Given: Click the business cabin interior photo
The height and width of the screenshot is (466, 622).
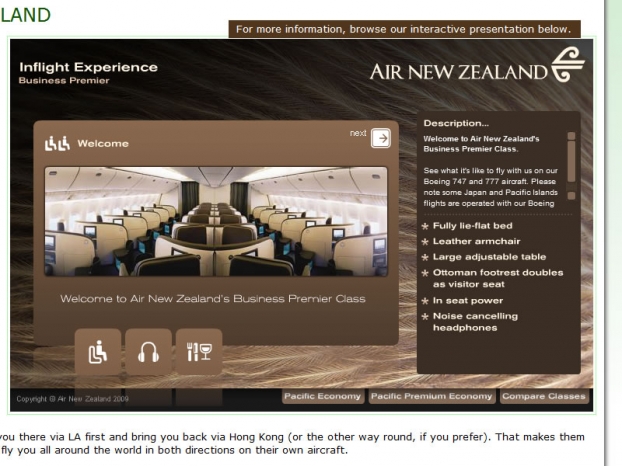Looking at the screenshot, I should 216,221.
